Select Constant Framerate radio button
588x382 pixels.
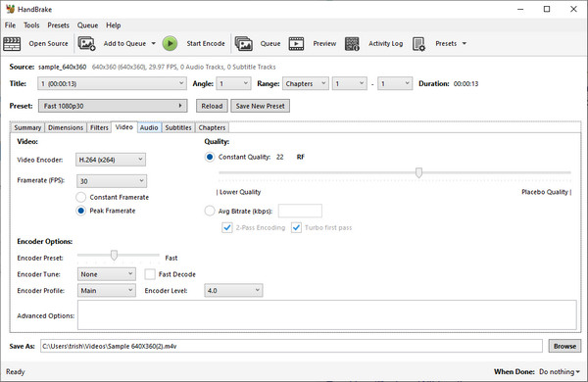[x=81, y=197]
